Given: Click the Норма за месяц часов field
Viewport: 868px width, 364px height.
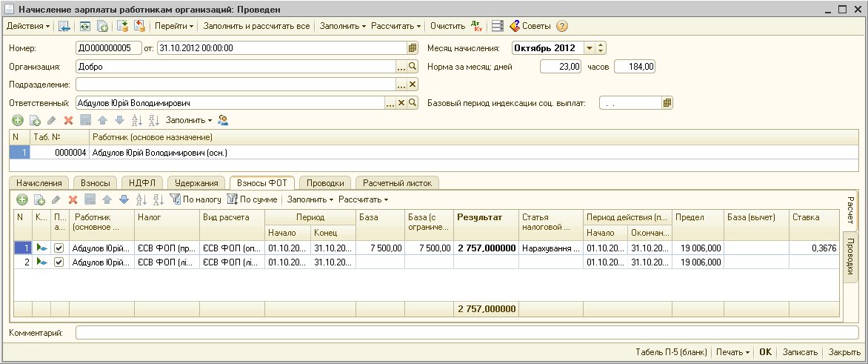Looking at the screenshot, I should click(635, 67).
